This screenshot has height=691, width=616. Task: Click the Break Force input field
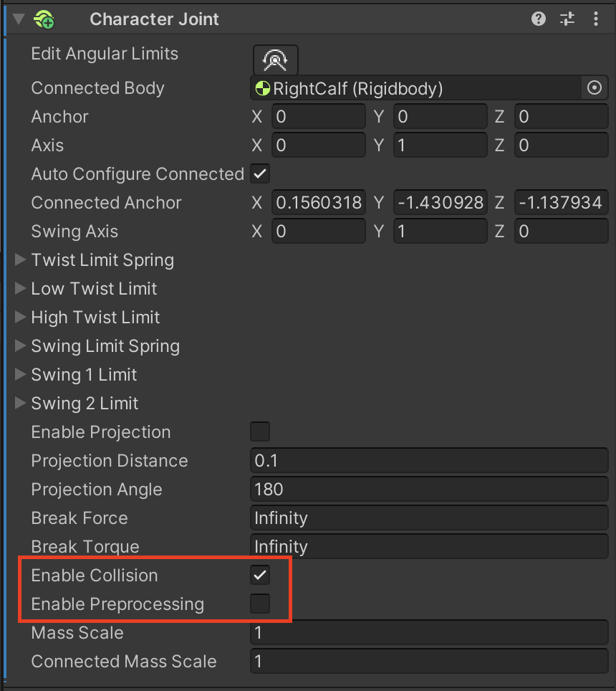point(428,518)
